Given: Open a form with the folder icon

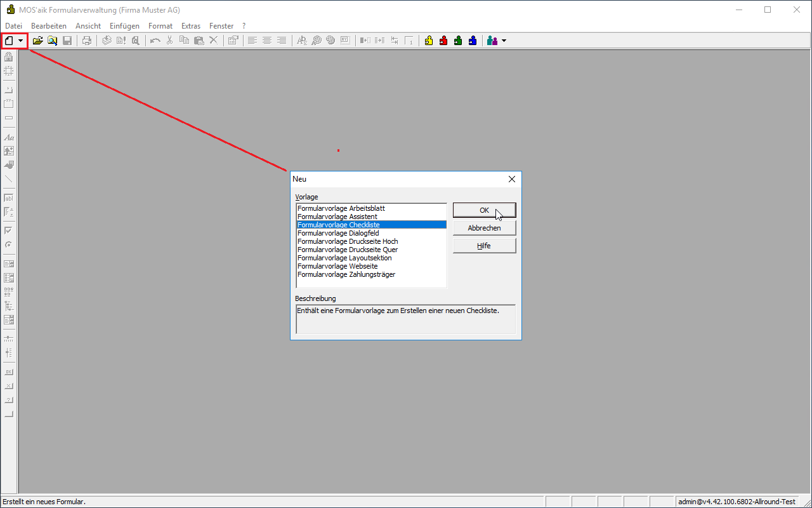Looking at the screenshot, I should [x=38, y=41].
